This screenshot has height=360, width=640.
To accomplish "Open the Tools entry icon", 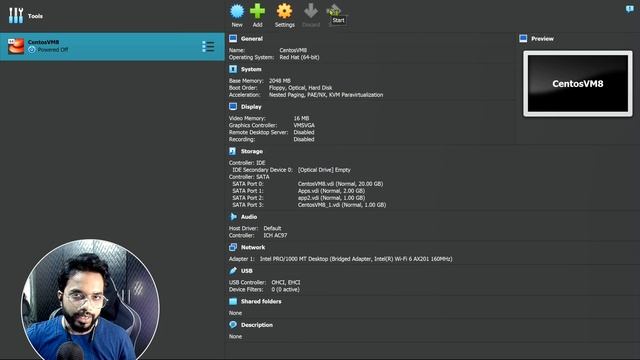I will [16, 16].
